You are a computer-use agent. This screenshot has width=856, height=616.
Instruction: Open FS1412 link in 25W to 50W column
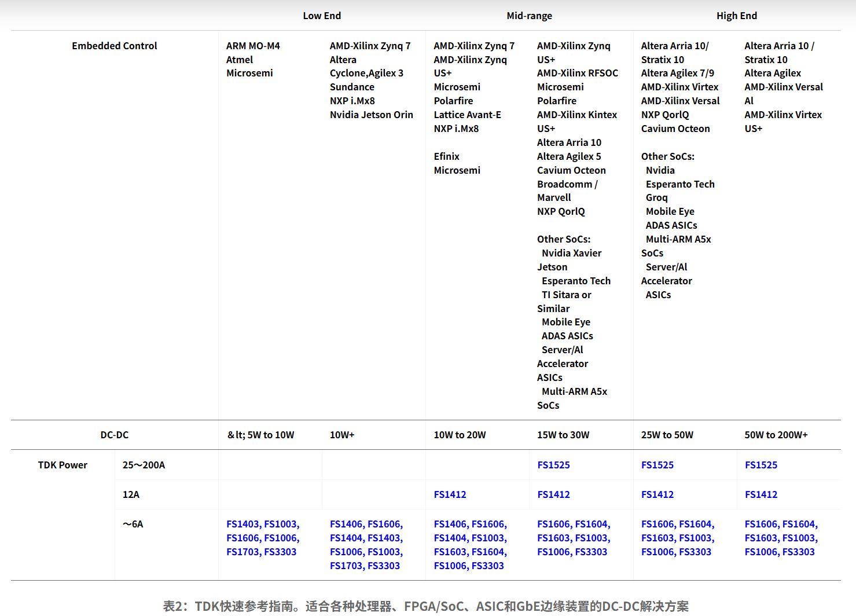pos(657,494)
